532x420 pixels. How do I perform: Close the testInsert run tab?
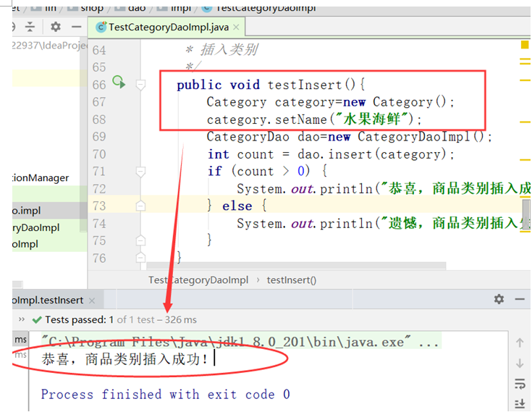point(92,301)
